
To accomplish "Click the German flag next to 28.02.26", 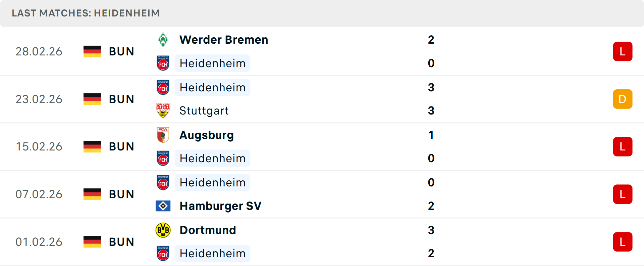I will point(92,51).
